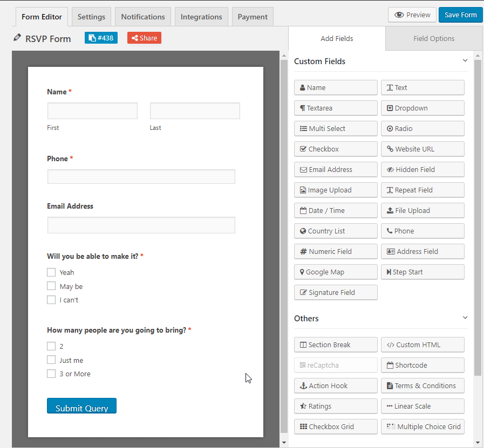Insert a Ratings field
The width and height of the screenshot is (484, 448).
[x=336, y=406]
